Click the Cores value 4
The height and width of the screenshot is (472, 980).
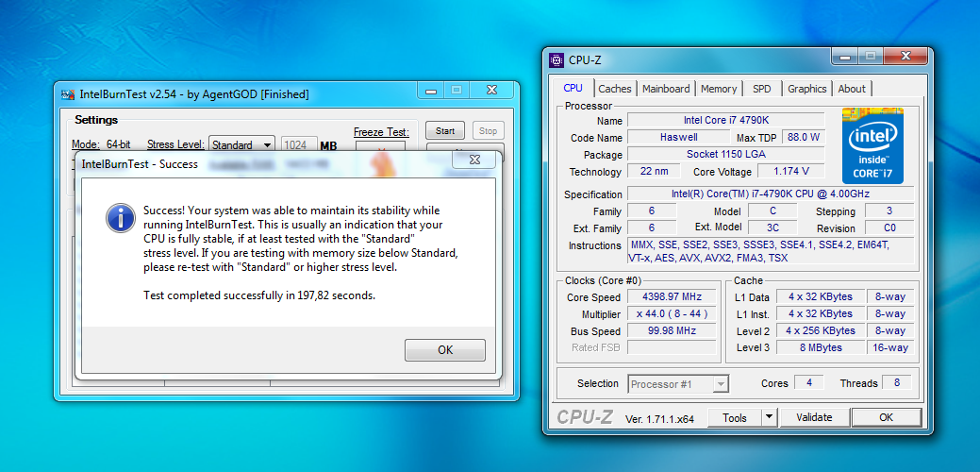(x=809, y=382)
